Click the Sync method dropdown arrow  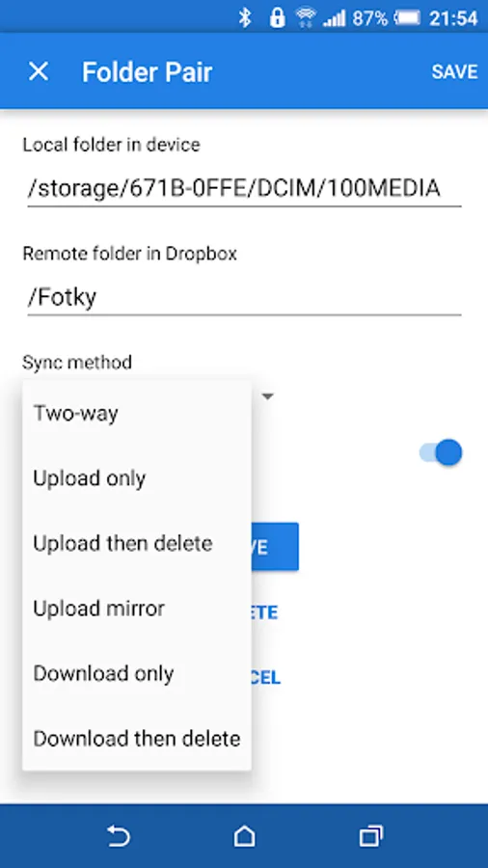click(268, 396)
